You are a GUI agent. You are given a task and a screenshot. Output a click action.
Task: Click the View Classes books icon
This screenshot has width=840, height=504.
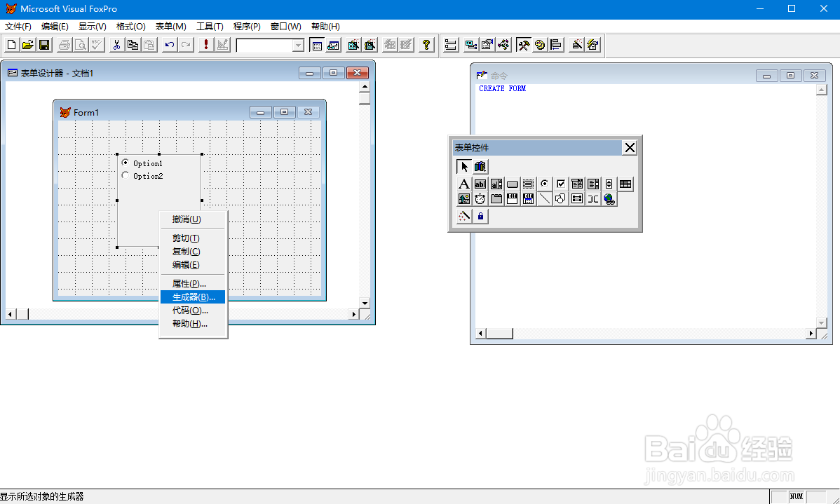(x=480, y=167)
